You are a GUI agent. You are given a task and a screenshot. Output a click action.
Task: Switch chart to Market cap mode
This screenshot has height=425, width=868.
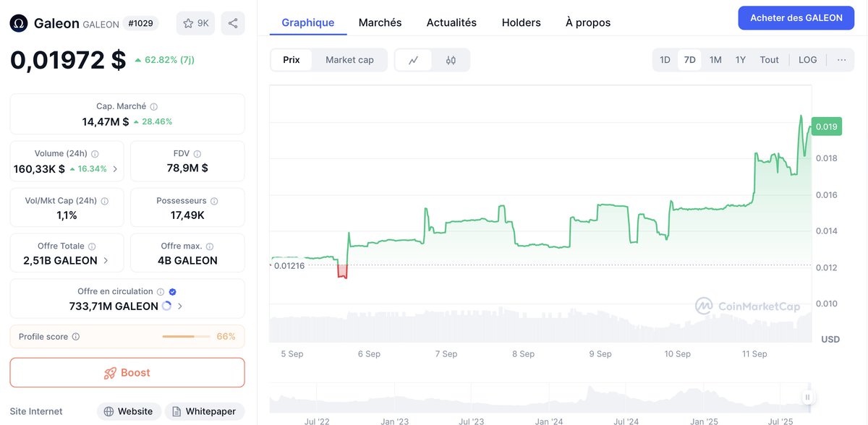(350, 60)
